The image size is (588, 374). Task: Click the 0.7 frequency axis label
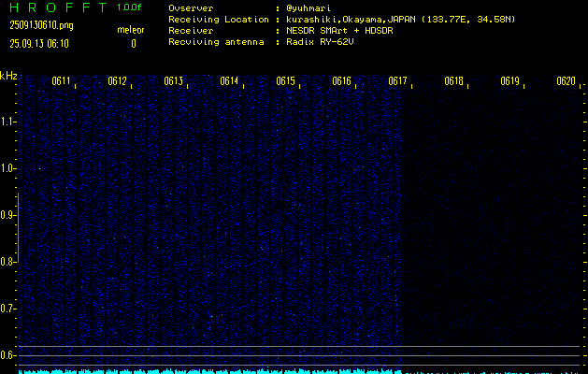pyautogui.click(x=7, y=309)
